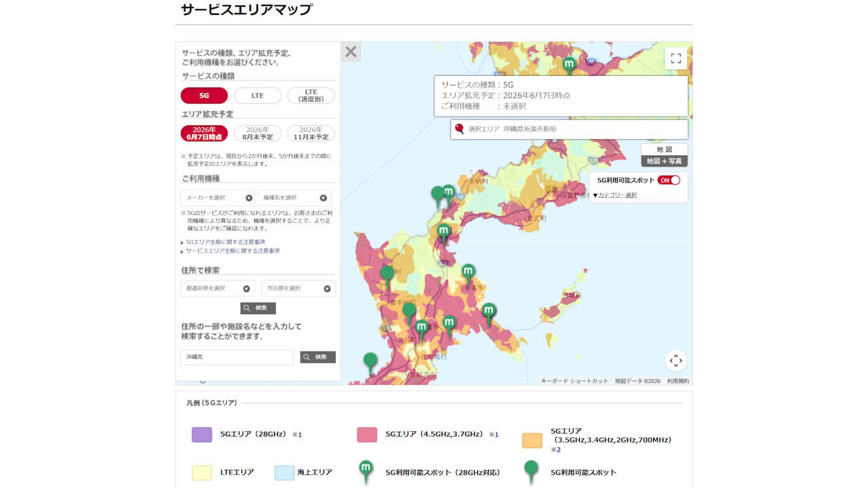Click the 28GHz spot pin at top of map
Screen dimensions: 868x488
(569, 66)
